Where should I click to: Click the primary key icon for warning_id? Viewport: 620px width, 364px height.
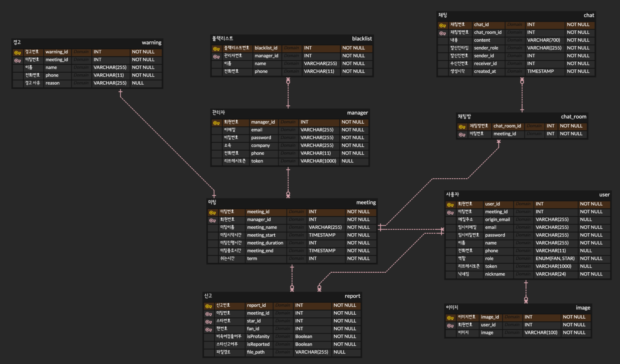tap(18, 53)
